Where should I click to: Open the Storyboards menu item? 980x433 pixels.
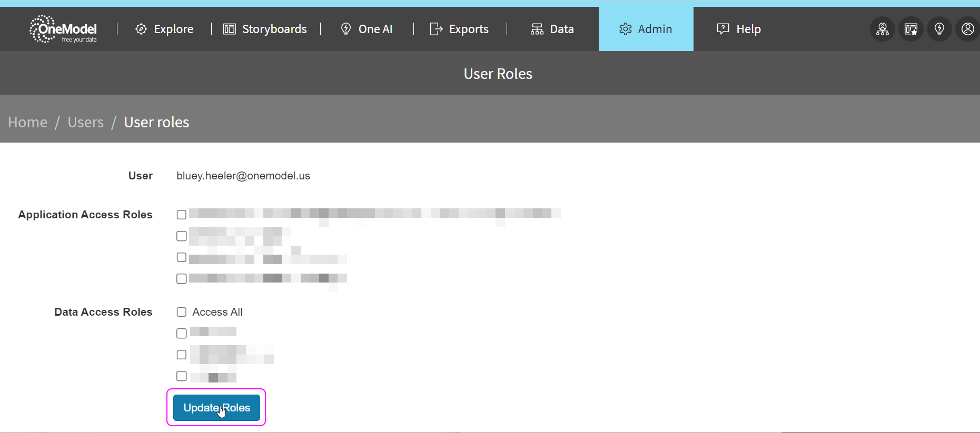[x=265, y=29]
